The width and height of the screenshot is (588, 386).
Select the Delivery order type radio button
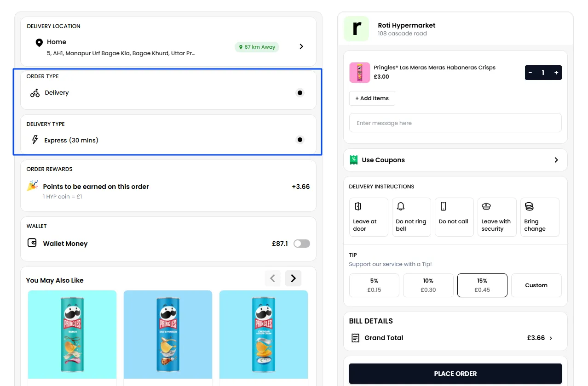tap(300, 93)
